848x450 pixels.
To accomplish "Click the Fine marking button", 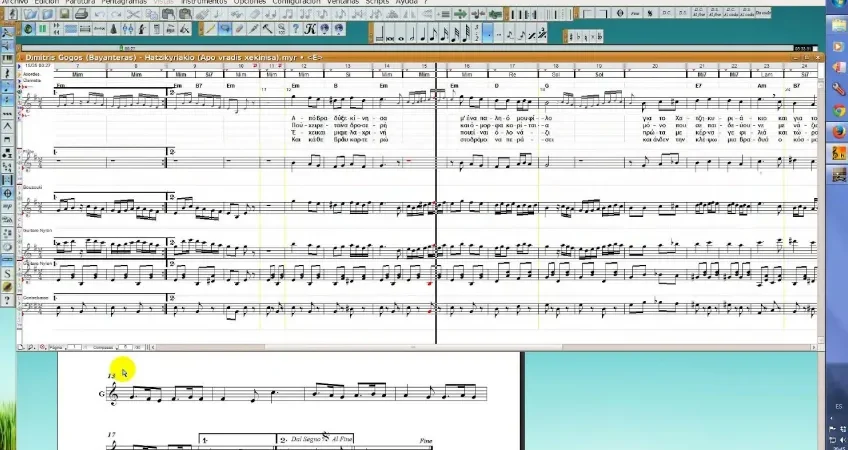I will 635,13.
